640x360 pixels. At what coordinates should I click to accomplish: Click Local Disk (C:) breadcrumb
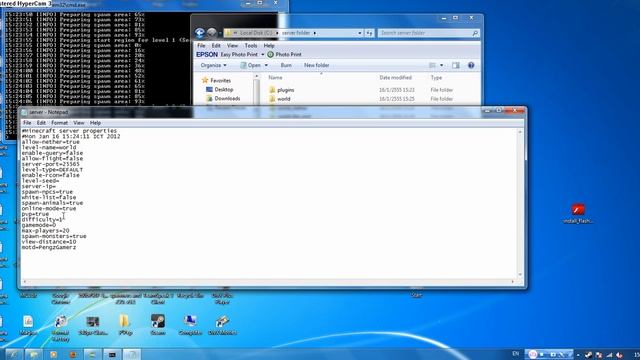256,33
